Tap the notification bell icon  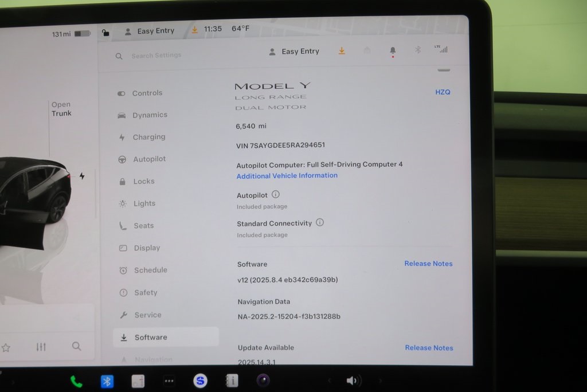pyautogui.click(x=393, y=51)
